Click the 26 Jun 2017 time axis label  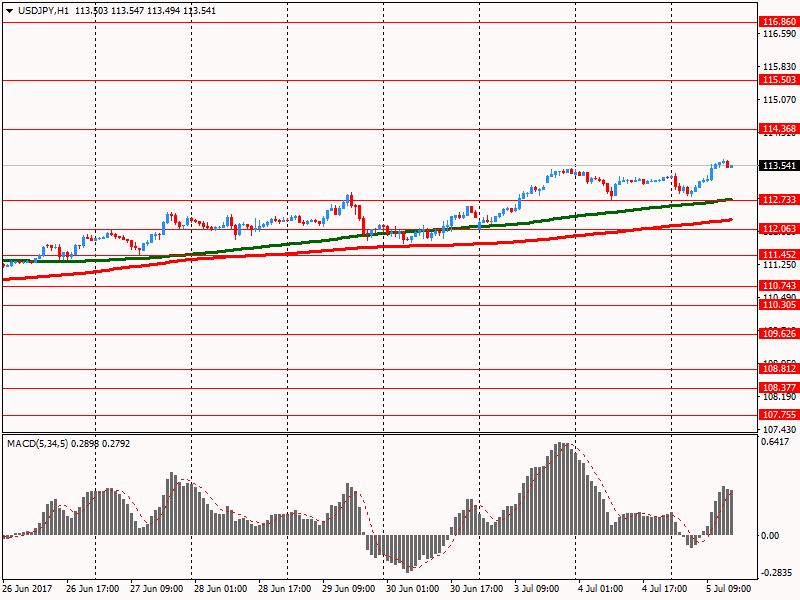tap(27, 589)
